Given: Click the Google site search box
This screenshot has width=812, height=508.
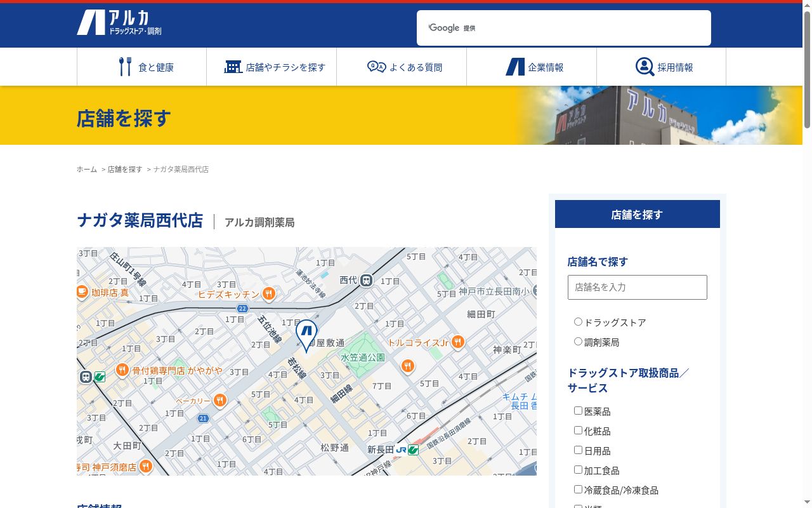Looking at the screenshot, I should click(563, 28).
